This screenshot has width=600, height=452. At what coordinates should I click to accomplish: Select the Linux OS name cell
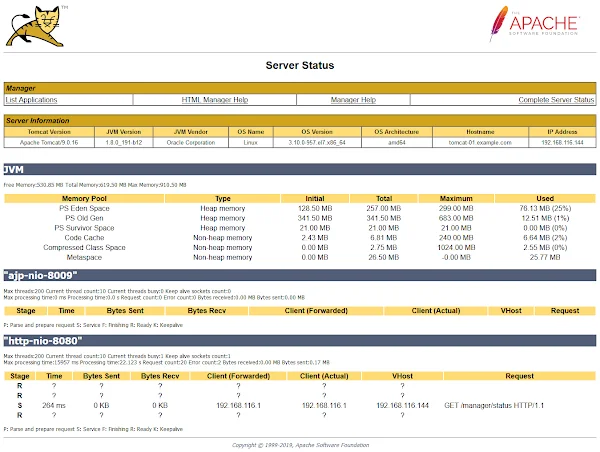[x=251, y=142]
